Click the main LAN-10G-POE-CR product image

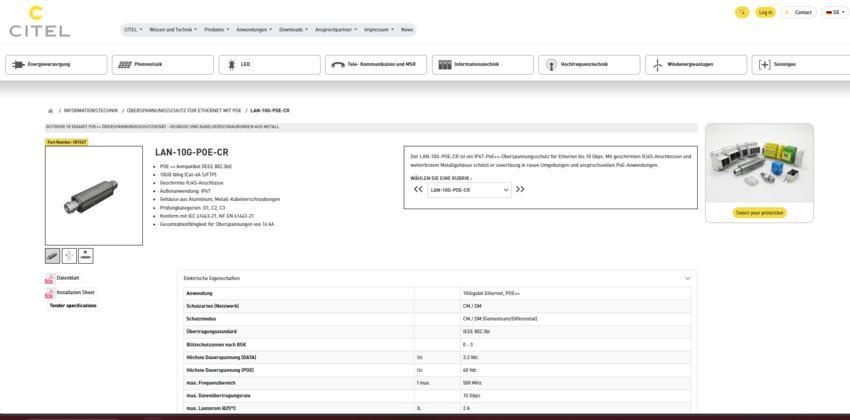(94, 196)
